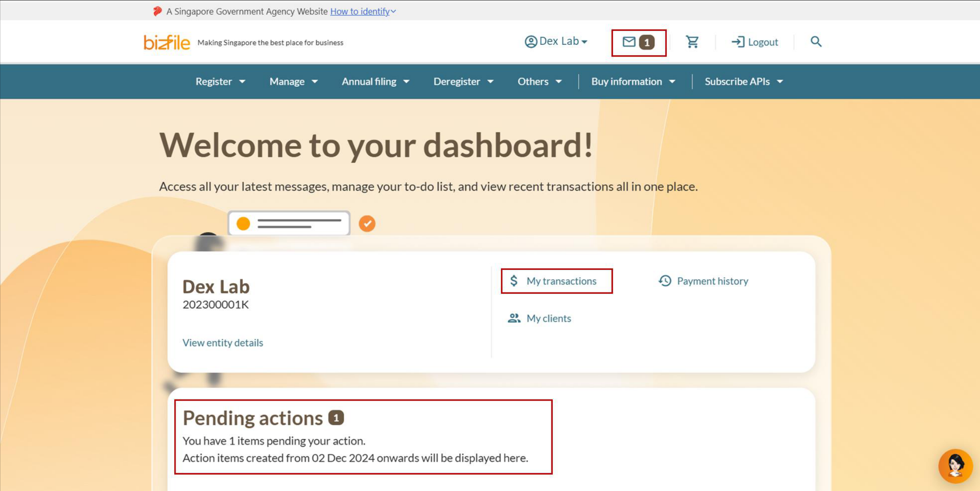Open Payment history
980x491 pixels.
(703, 281)
